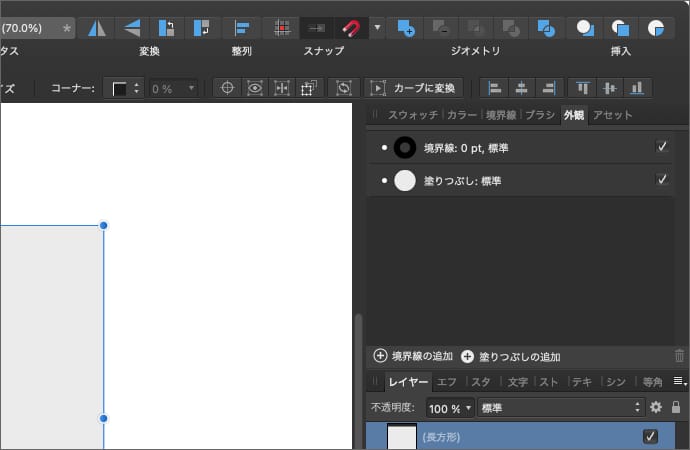Viewport: 690px width, 450px height.
Task: Click the Insert Inside Selection icon
Action: coord(656,28)
